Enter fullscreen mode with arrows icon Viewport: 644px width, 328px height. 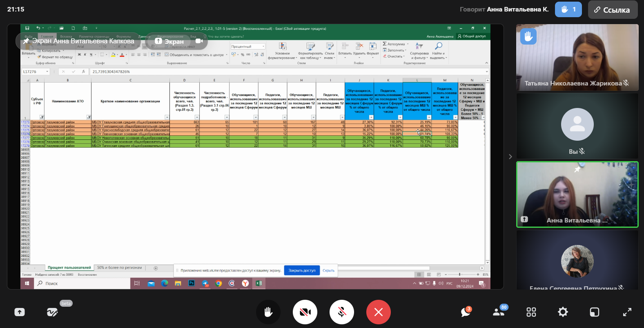coord(627,312)
